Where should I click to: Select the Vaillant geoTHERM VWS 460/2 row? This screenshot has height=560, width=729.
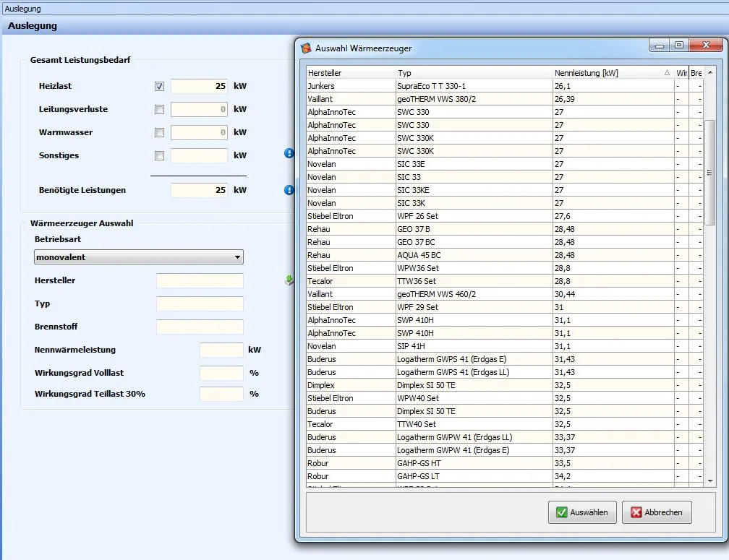[x=505, y=294]
